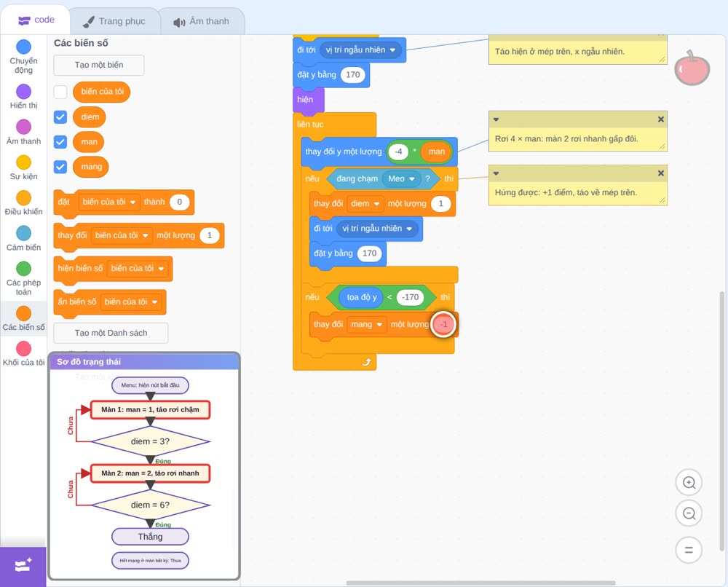
Task: Zoom in the code workspace
Action: coord(689,483)
